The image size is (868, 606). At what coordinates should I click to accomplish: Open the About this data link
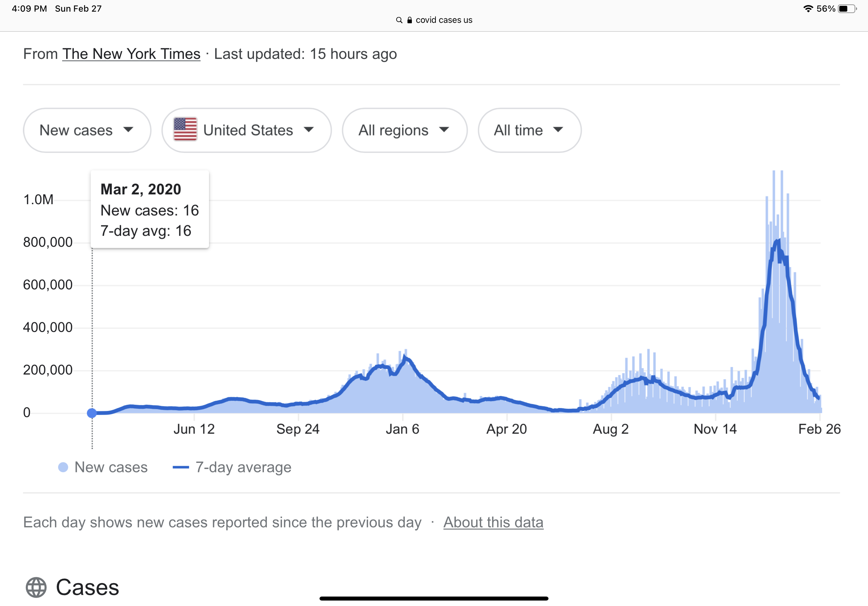[x=493, y=522]
